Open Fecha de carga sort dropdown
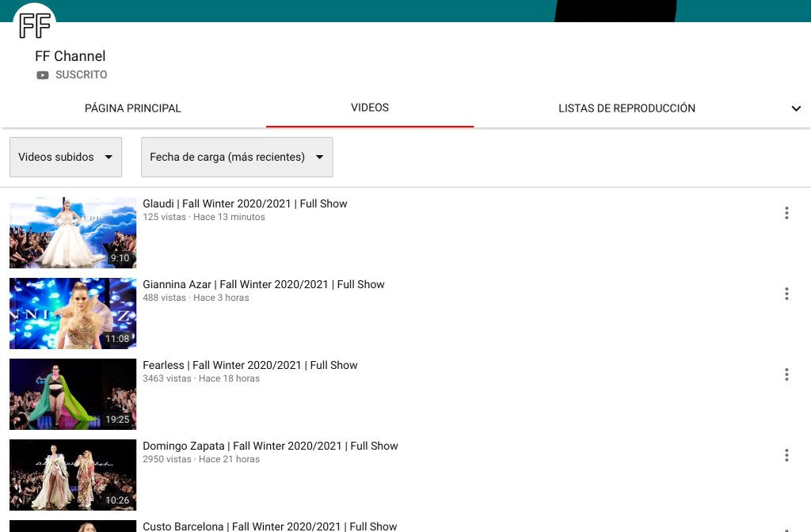811x532 pixels. 237,157
